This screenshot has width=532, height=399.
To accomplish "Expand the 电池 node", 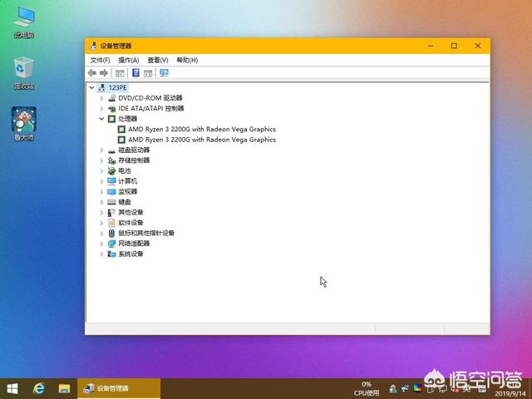I will pyautogui.click(x=101, y=170).
